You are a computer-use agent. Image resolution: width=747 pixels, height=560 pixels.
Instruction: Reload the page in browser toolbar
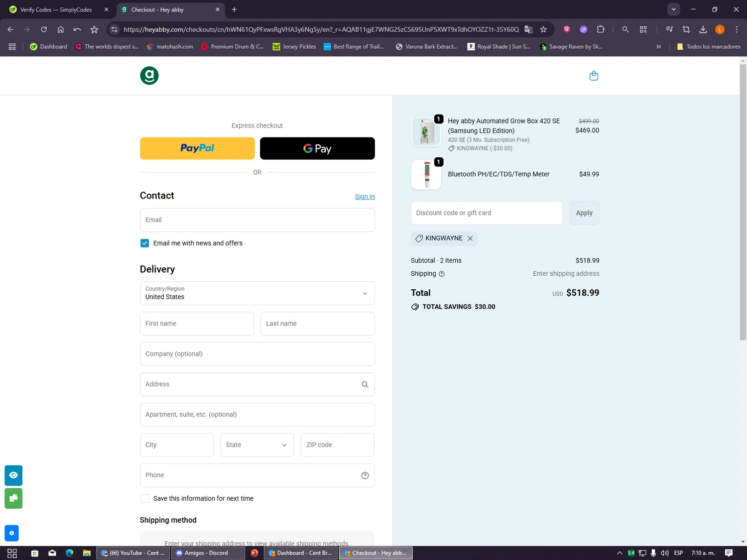(x=44, y=29)
